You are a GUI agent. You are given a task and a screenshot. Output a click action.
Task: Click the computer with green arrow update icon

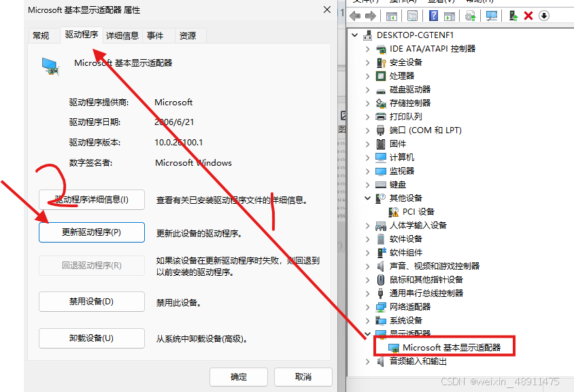pyautogui.click(x=513, y=16)
